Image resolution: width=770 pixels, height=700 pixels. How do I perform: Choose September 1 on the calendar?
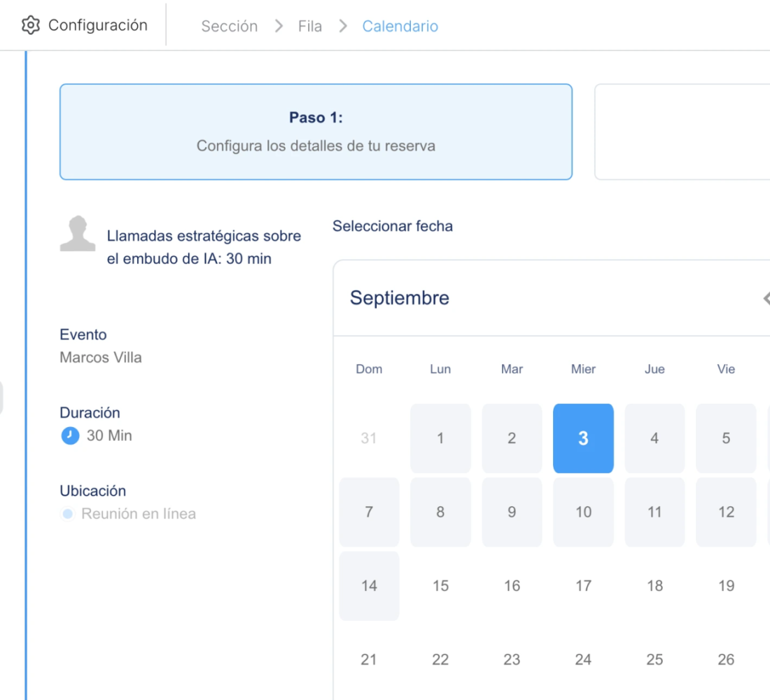(440, 438)
